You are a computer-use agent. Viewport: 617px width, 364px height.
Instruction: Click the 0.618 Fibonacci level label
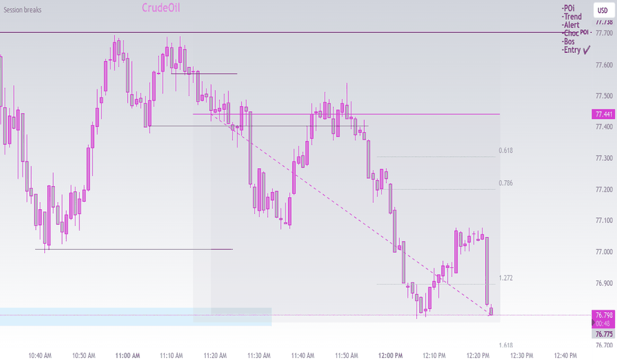[x=506, y=150]
